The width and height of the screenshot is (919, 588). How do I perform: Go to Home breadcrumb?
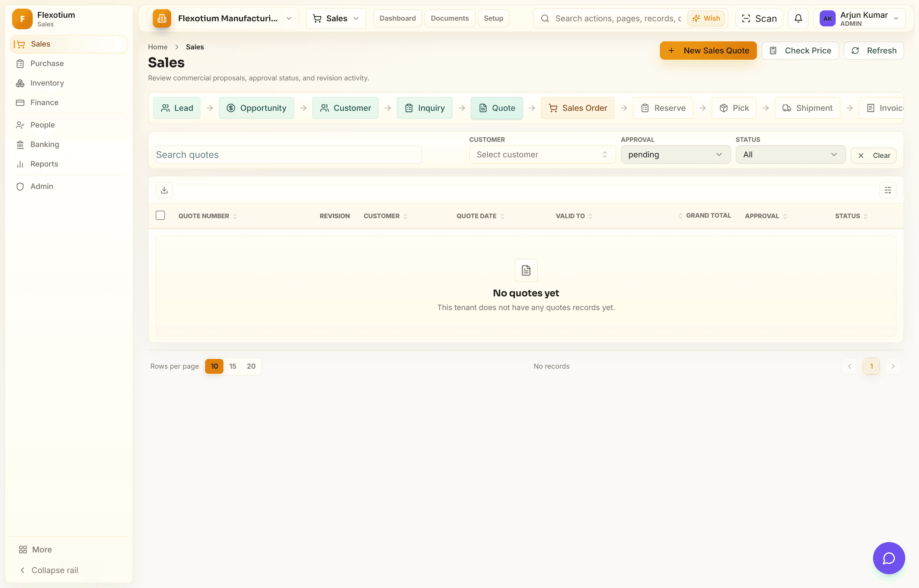158,47
